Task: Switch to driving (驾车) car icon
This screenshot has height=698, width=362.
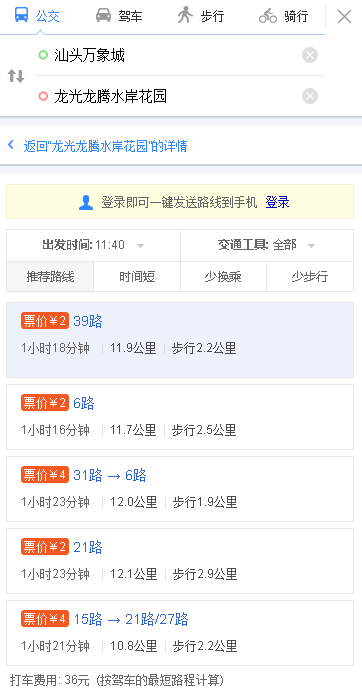Action: click(103, 16)
